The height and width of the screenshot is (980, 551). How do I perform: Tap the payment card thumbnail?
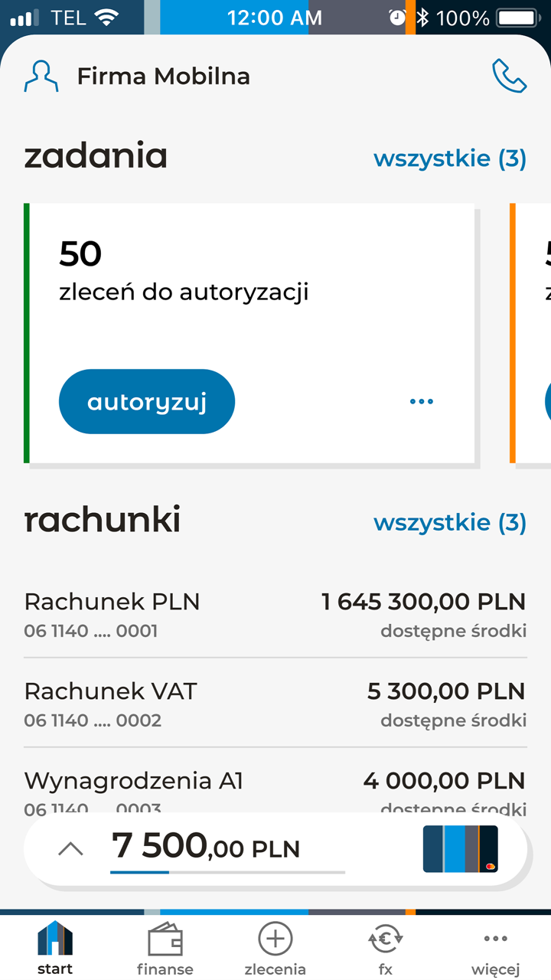(461, 848)
